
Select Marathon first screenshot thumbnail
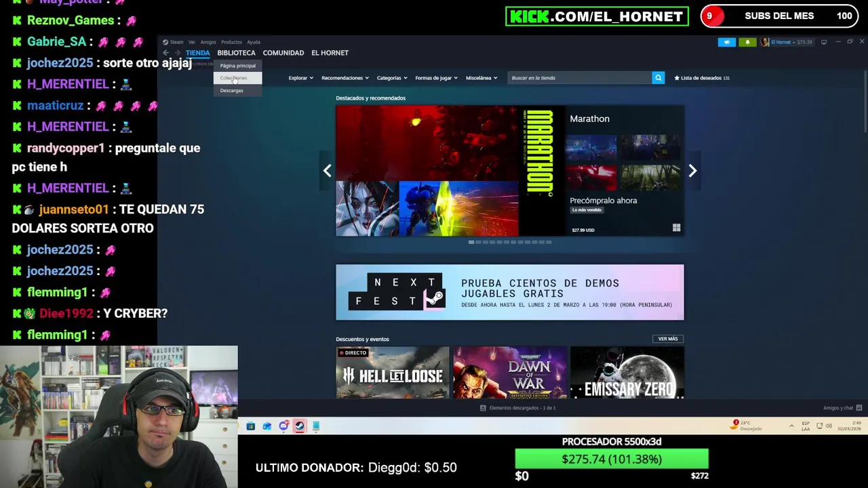point(591,146)
